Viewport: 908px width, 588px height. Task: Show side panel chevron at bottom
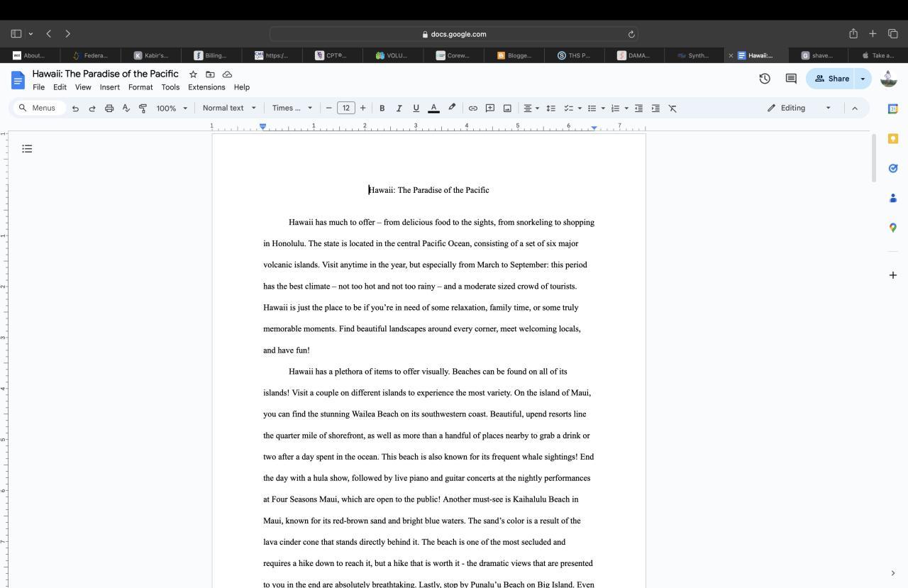pyautogui.click(x=893, y=573)
